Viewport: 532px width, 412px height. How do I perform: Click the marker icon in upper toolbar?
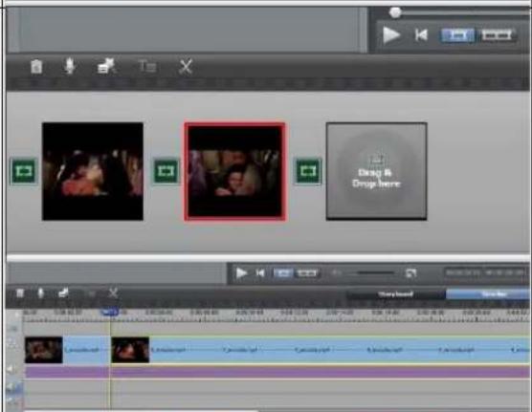(x=106, y=66)
